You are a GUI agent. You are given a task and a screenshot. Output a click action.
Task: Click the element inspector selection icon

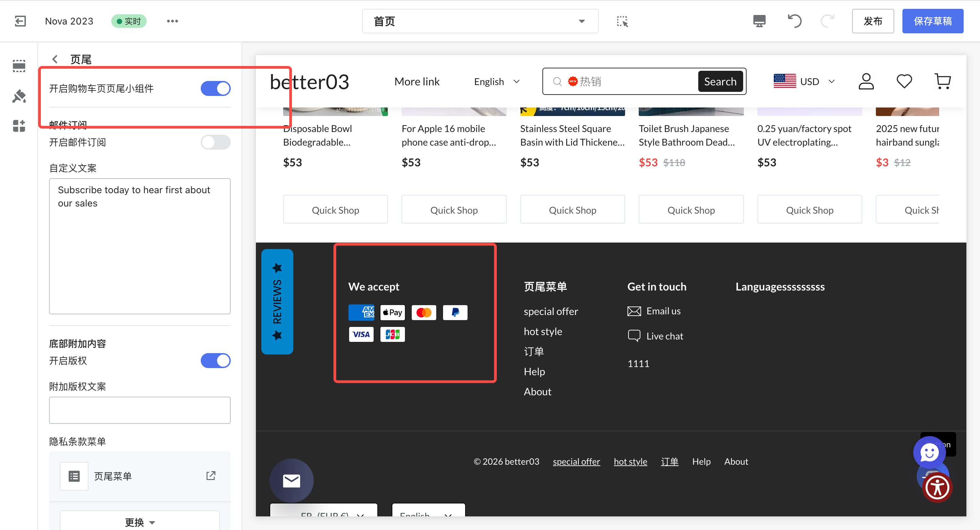tap(622, 21)
